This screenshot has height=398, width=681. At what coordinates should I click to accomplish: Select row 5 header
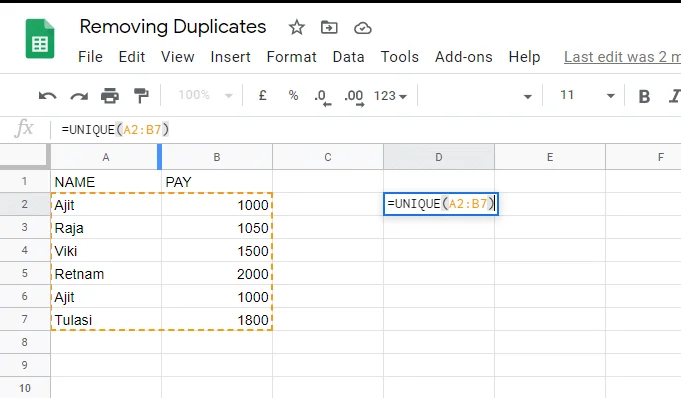[x=25, y=273]
